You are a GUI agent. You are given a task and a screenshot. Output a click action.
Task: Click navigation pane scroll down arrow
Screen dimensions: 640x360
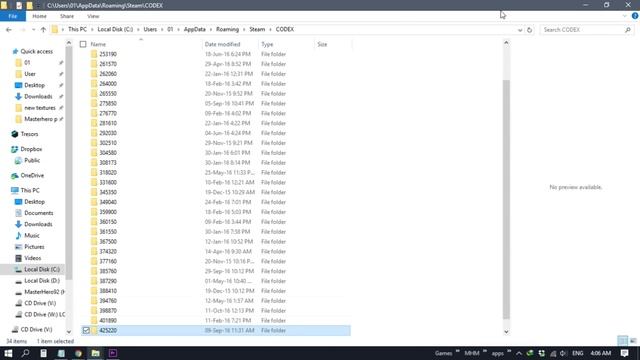click(x=69, y=332)
